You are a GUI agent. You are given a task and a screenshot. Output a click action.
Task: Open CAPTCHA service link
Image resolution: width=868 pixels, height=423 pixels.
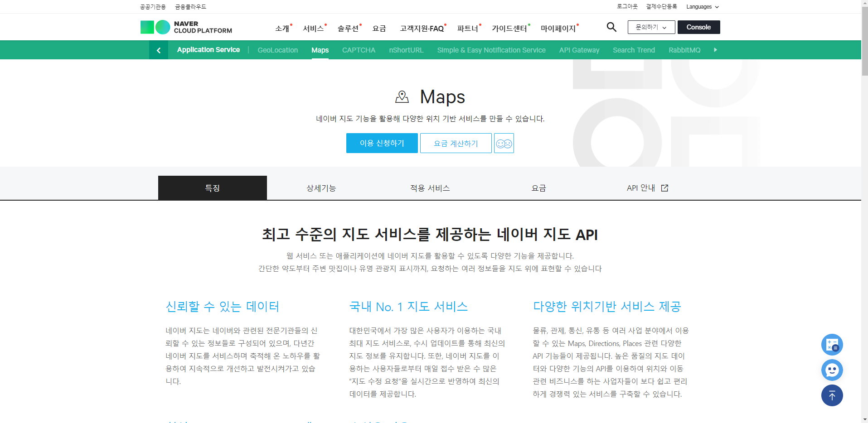(x=359, y=50)
